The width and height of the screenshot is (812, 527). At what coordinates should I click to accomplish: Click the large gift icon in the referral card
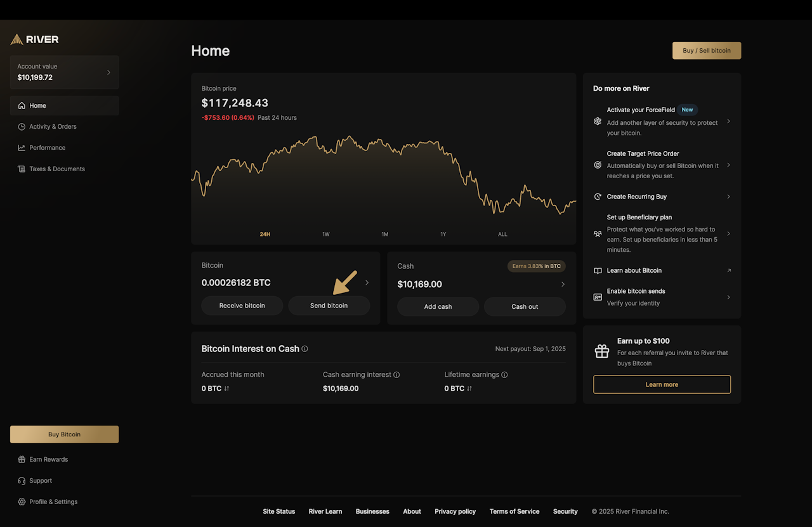(602, 352)
